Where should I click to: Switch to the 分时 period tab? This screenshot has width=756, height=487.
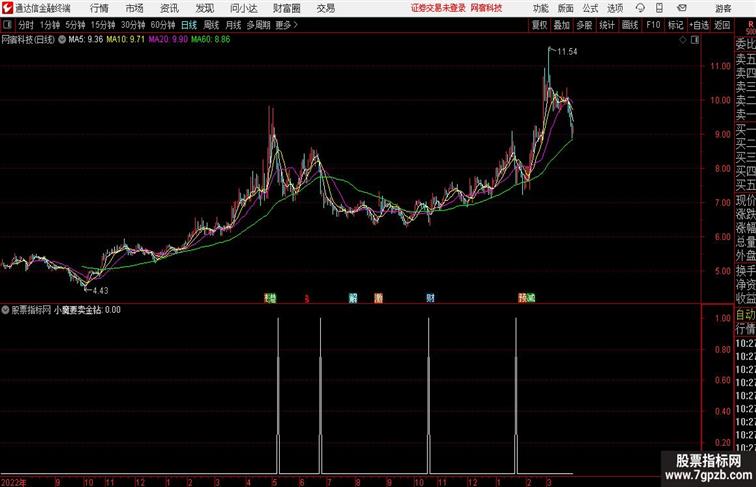pos(26,25)
